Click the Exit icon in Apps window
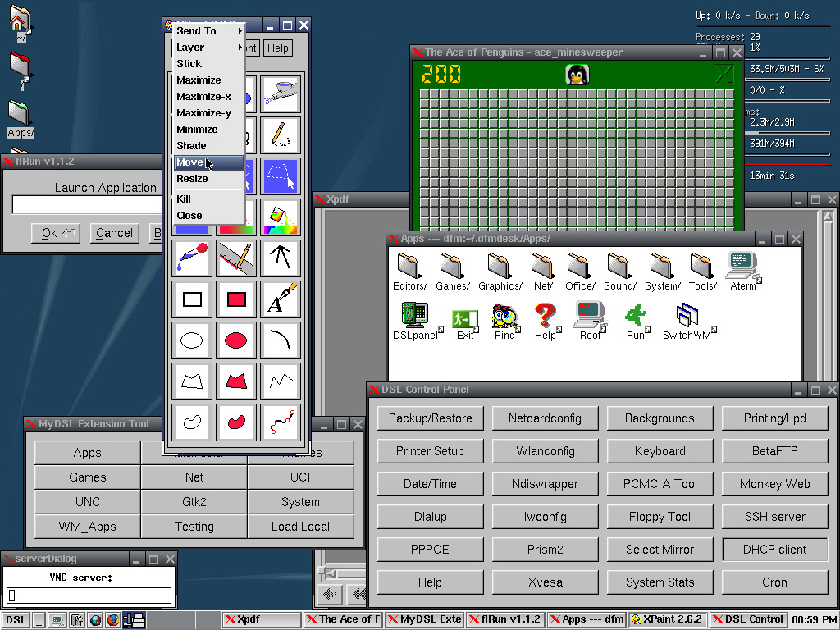This screenshot has width=840, height=630. click(x=464, y=324)
